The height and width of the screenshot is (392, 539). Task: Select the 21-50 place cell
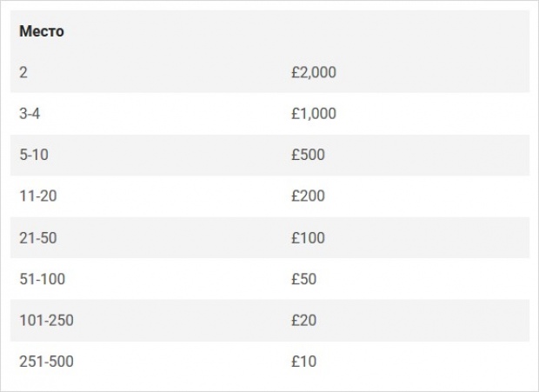click(37, 237)
